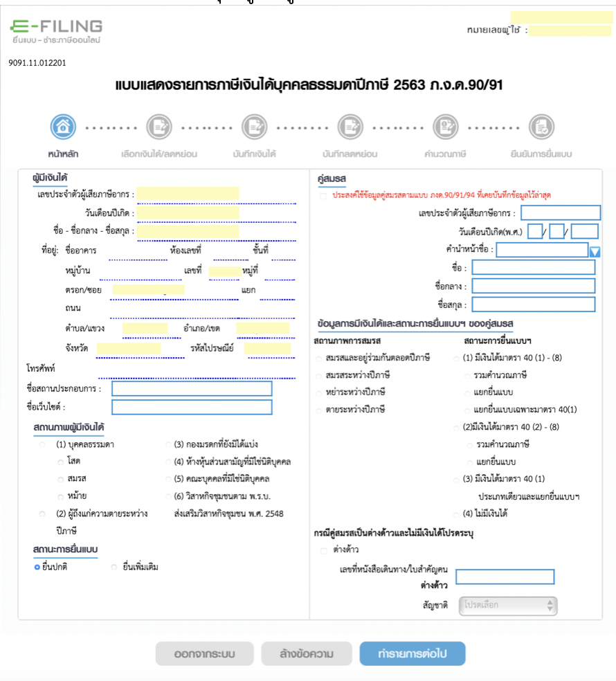This screenshot has width=616, height=681.
Task: Open the คำนำหน้าชื่อ dropdown arrow
Action: point(595,251)
